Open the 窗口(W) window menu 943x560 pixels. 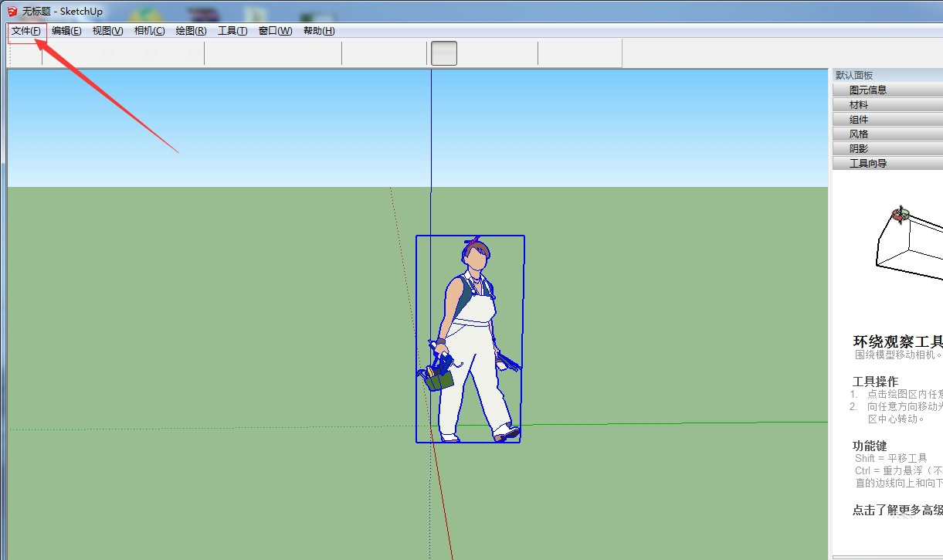coord(275,31)
